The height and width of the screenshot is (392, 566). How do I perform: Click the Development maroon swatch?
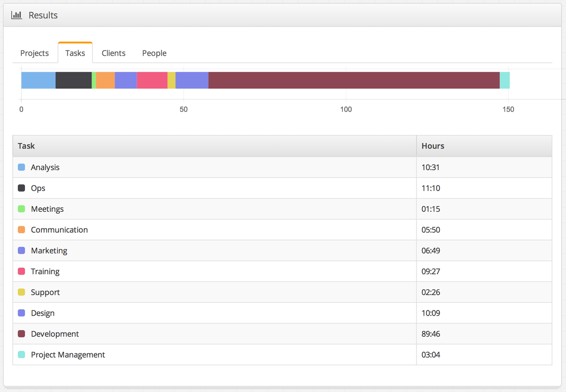(x=21, y=334)
